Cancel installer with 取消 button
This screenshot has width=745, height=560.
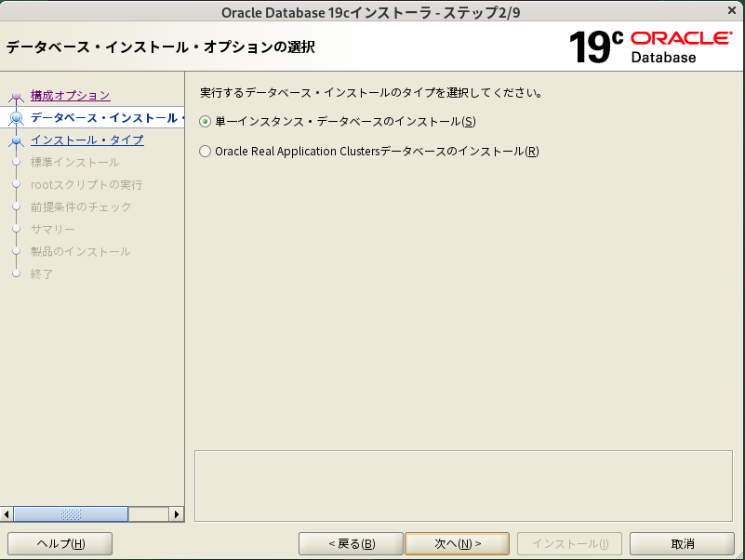[683, 544]
